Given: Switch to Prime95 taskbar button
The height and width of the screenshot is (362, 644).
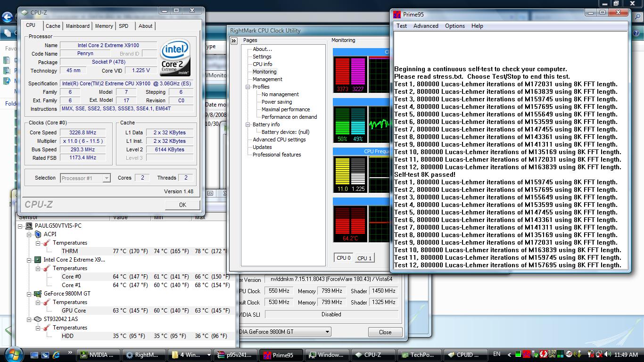Looking at the screenshot, I should [282, 355].
